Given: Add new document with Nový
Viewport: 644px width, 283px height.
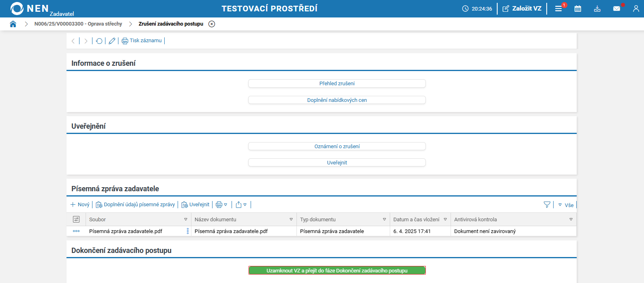Looking at the screenshot, I should [80, 205].
